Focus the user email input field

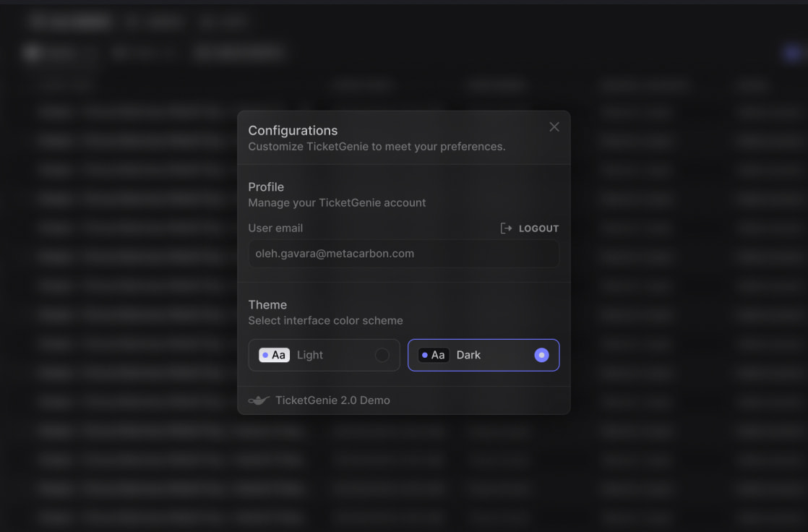(403, 254)
